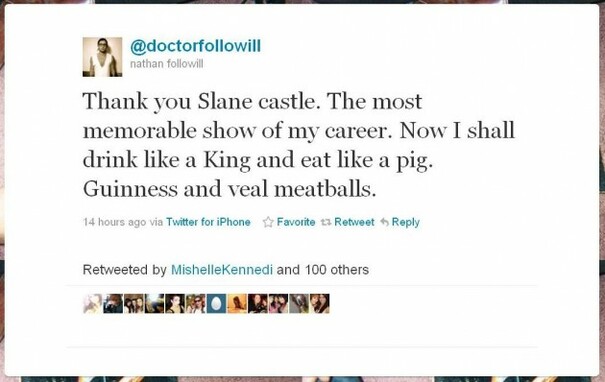Open the last retweeter avatar in the row
The height and width of the screenshot is (382, 605).
[320, 303]
